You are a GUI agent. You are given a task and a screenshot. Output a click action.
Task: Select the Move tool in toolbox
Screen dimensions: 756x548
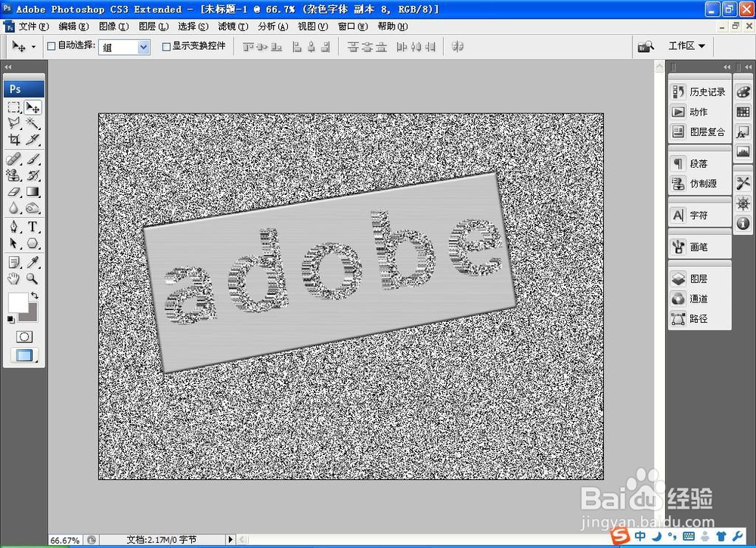coord(33,107)
